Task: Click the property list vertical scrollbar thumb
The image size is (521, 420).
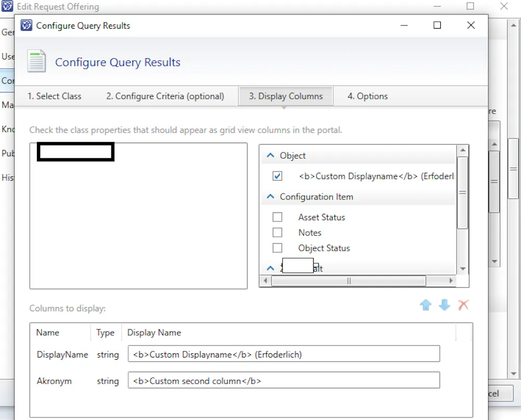Action: tap(463, 193)
